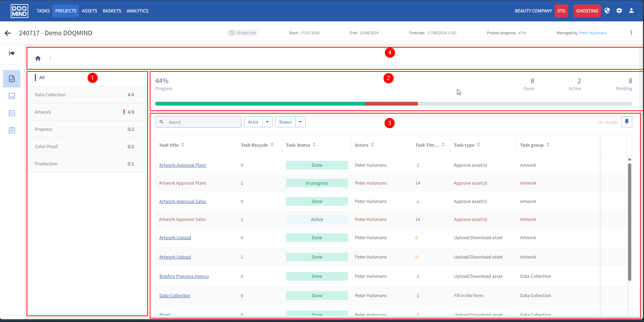Expand the collapsed left sidebar

click(12, 53)
